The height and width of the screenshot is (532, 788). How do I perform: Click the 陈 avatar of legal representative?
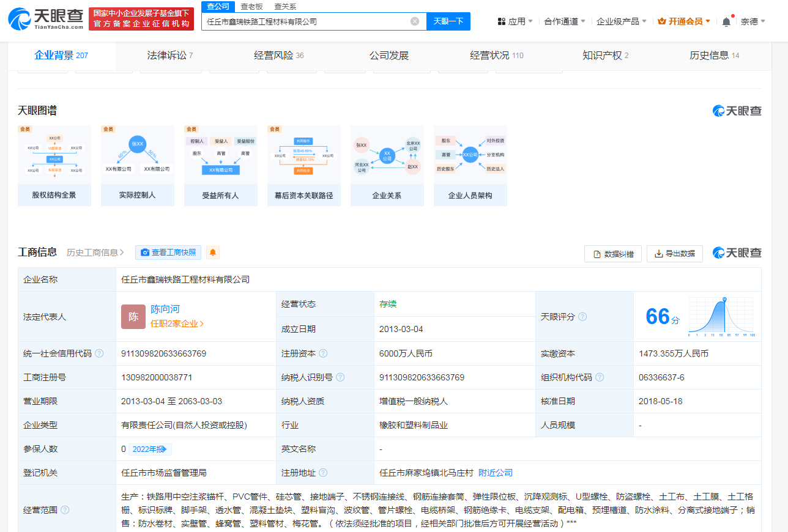(133, 317)
